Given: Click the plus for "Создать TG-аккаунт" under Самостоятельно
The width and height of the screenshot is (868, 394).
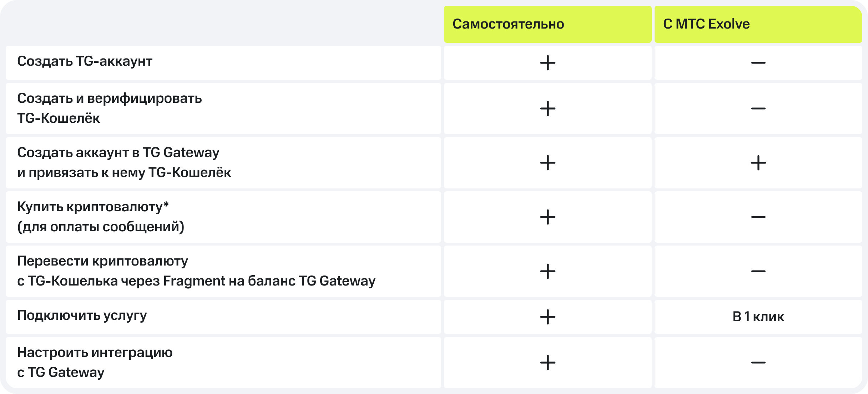Looking at the screenshot, I should (547, 63).
